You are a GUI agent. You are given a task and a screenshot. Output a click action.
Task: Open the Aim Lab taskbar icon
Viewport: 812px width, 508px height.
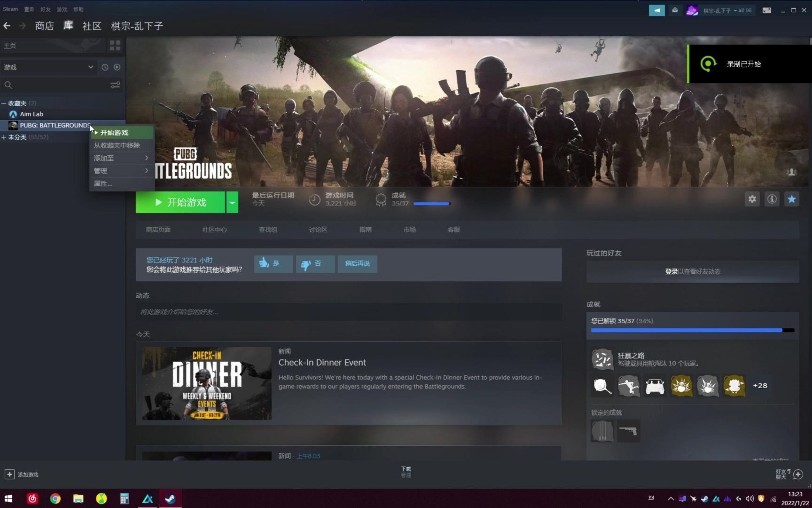pyautogui.click(x=148, y=499)
